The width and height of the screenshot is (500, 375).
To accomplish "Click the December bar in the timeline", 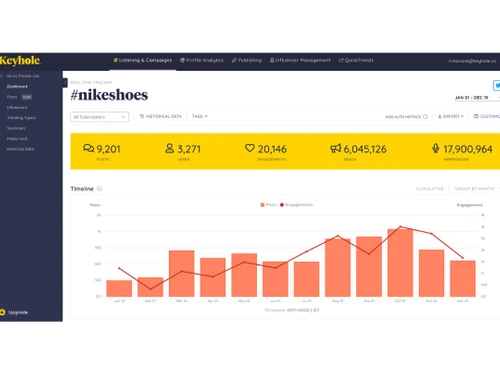I will (463, 279).
